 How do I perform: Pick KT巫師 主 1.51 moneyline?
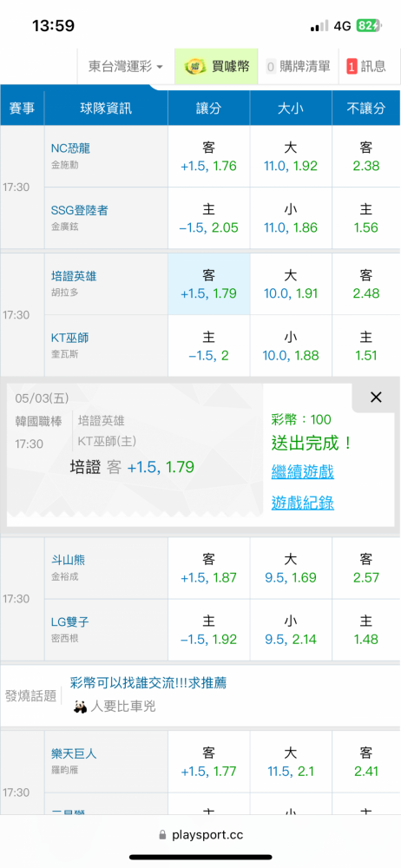pos(366,345)
